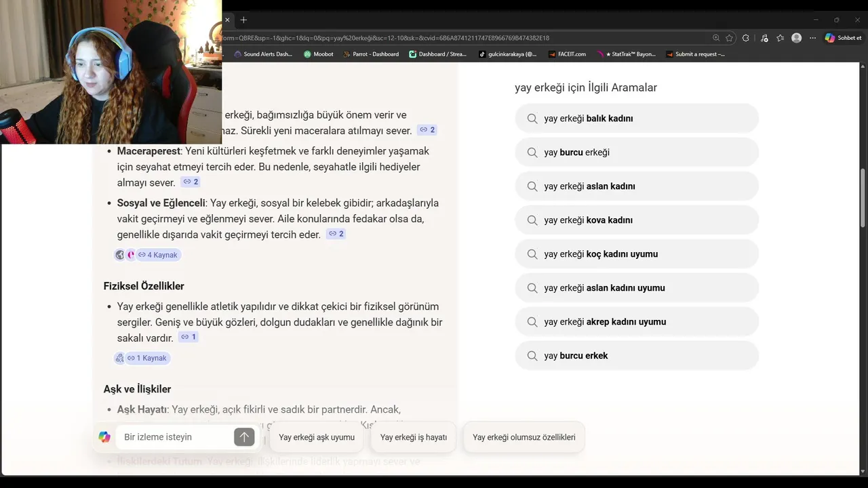The image size is (868, 488).
Task: Click yay erkeği için İlgili Aramalar heading
Action: pos(586,87)
